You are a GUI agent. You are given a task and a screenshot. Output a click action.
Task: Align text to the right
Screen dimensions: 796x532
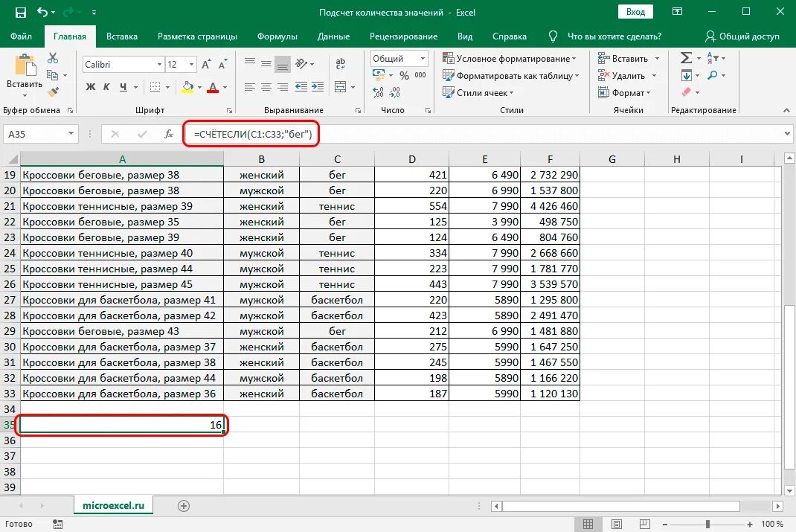[283, 87]
